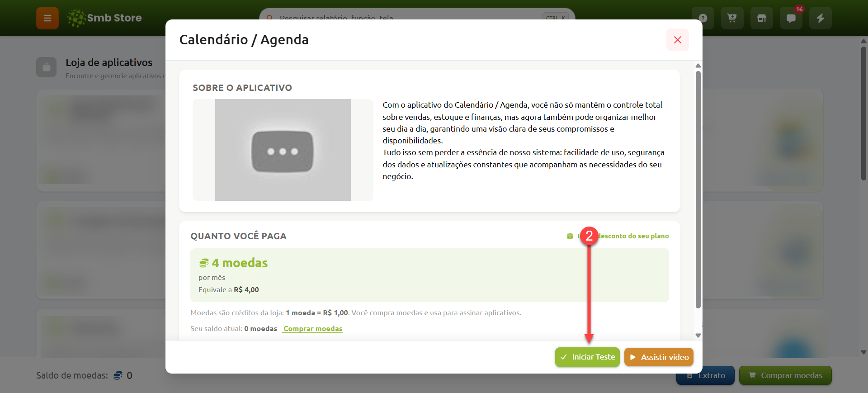868x393 pixels.
Task: Click the page scrollbar down arrow
Action: [864, 352]
